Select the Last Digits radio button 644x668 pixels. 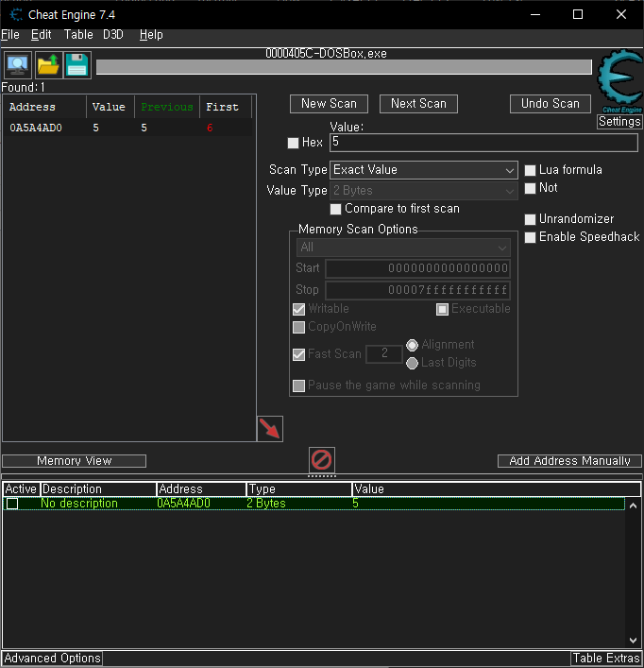(x=412, y=363)
